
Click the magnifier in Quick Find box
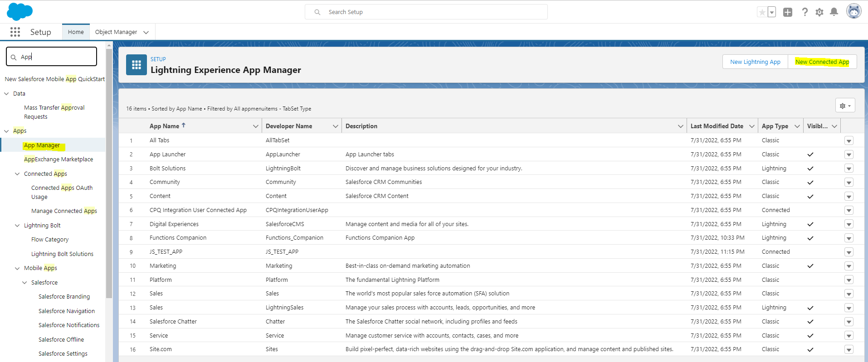pos(14,57)
